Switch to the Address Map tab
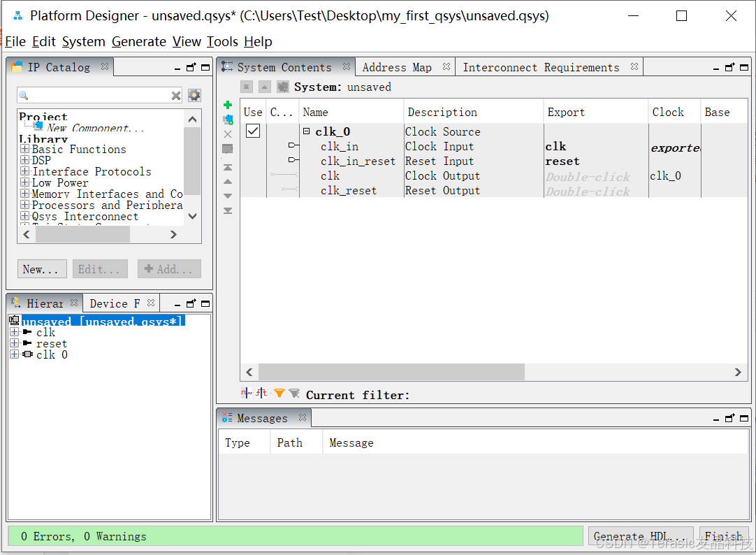The height and width of the screenshot is (555, 756). tap(398, 68)
